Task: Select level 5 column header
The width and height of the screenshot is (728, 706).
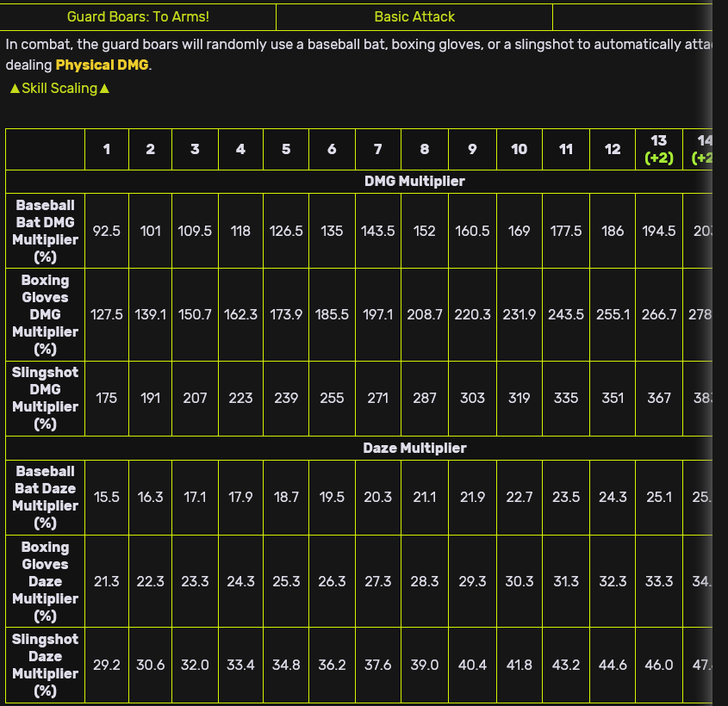Action: (x=286, y=149)
